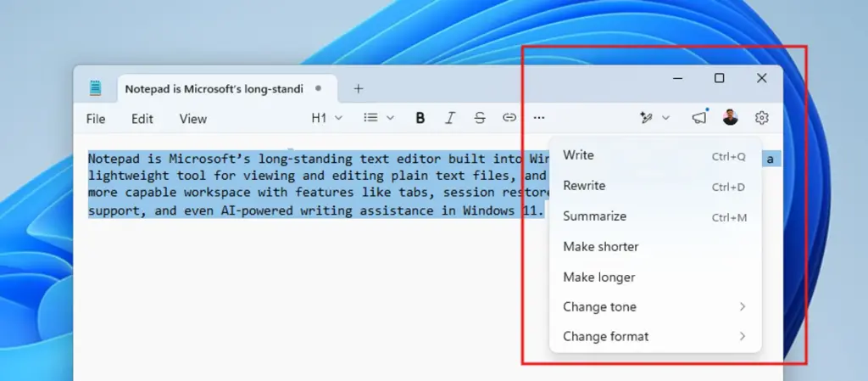Toggle bold formatting
This screenshot has width=868, height=381.
[x=420, y=118]
